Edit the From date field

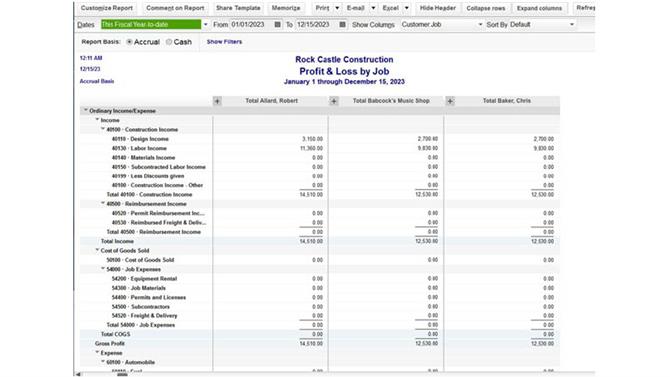251,25
